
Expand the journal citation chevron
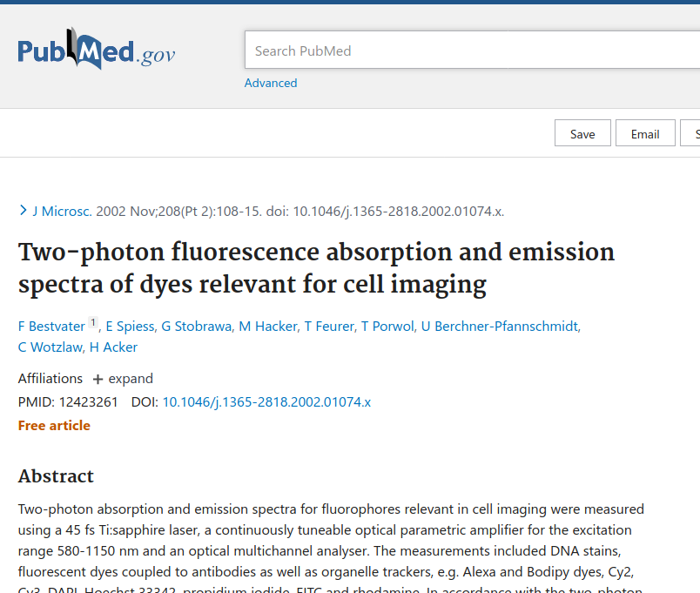tap(24, 211)
